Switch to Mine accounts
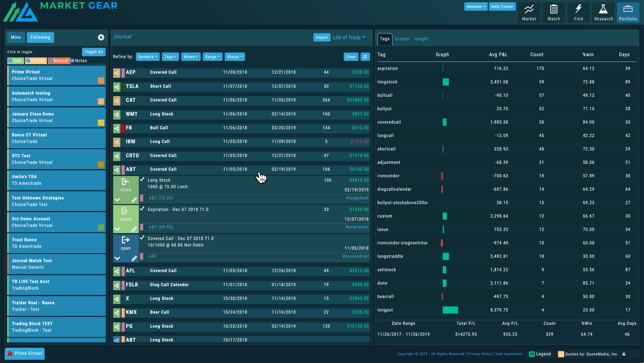 click(x=16, y=37)
